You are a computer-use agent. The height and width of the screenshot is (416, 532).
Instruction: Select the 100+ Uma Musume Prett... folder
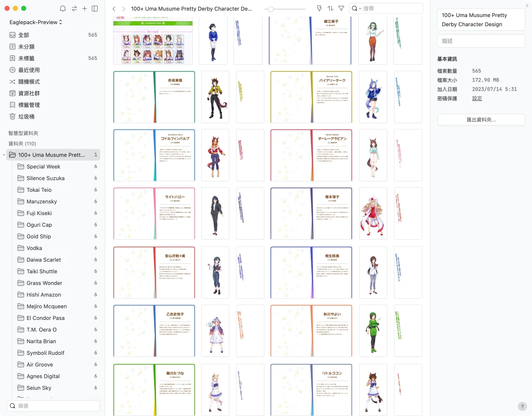click(53, 155)
